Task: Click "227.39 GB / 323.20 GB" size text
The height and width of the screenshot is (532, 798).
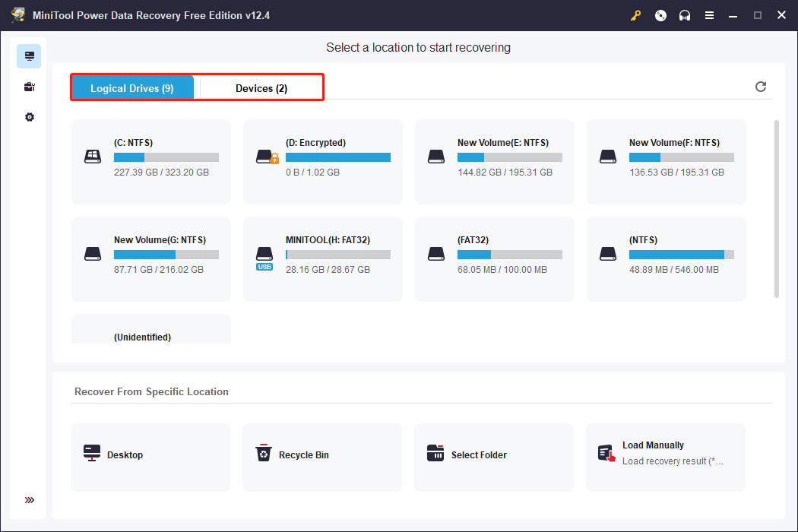Action: click(x=161, y=172)
